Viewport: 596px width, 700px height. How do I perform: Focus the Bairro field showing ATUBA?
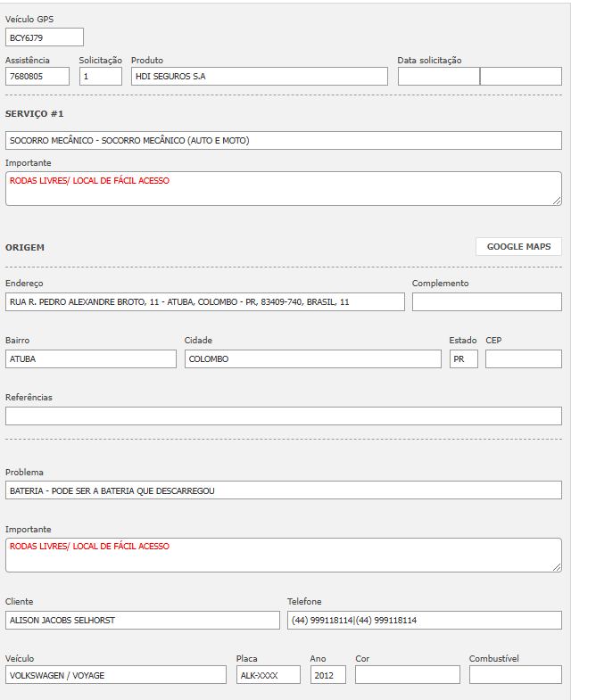91,359
